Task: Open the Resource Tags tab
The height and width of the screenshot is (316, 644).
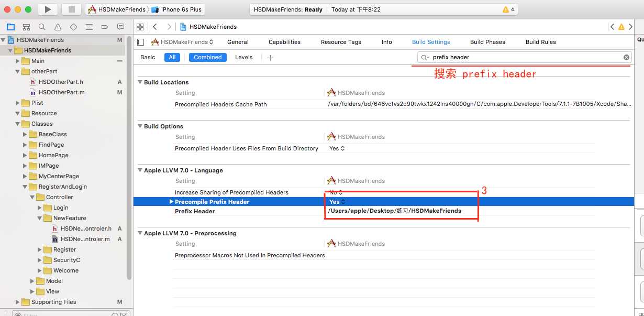Action: pyautogui.click(x=341, y=42)
